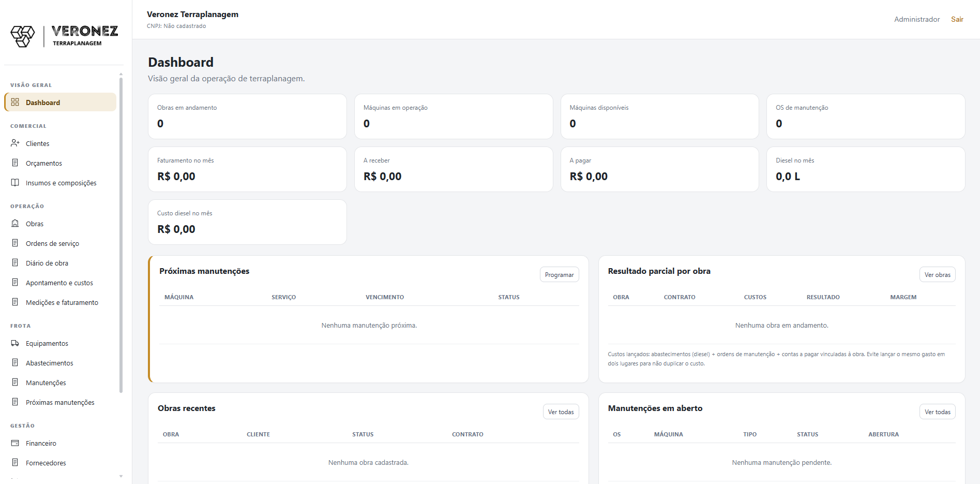Click the Clientes person icon
Screen dimensions: 980x484
15,143
